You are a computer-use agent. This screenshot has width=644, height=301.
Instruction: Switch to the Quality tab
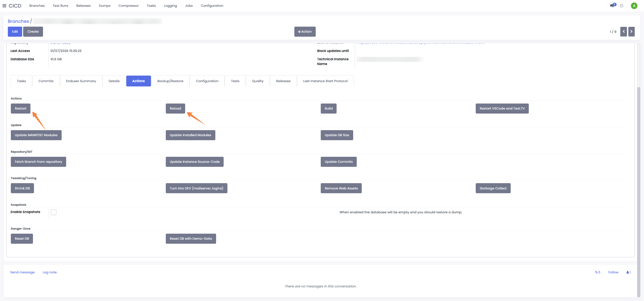[x=258, y=81]
